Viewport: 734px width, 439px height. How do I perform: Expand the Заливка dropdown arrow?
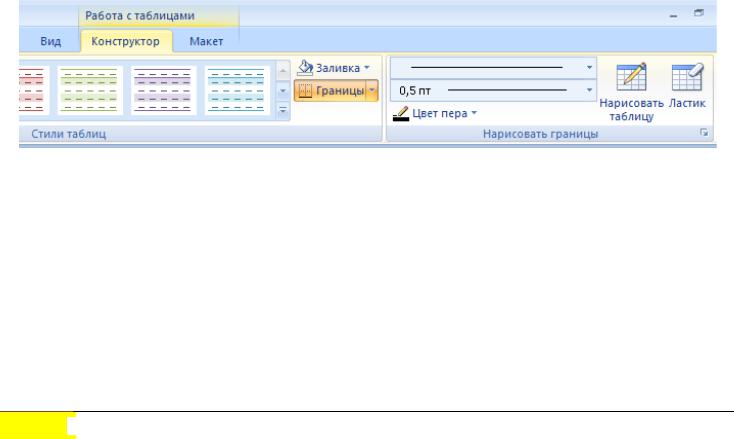367,68
